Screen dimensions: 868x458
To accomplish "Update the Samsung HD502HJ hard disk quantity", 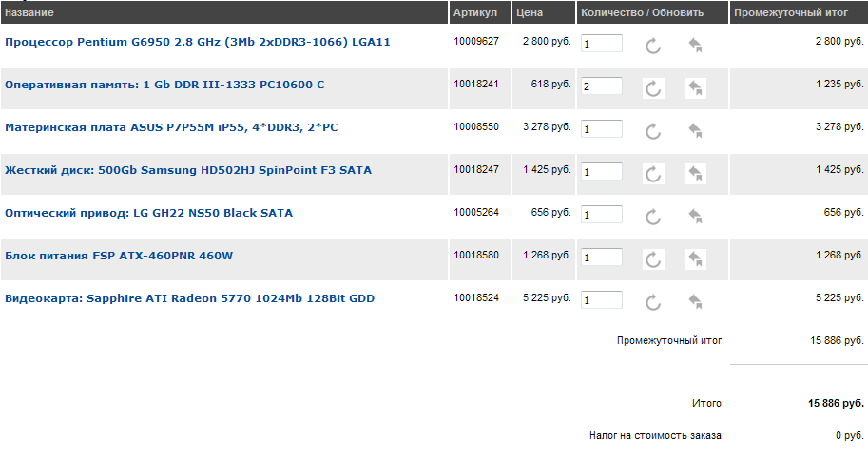I will 653,174.
